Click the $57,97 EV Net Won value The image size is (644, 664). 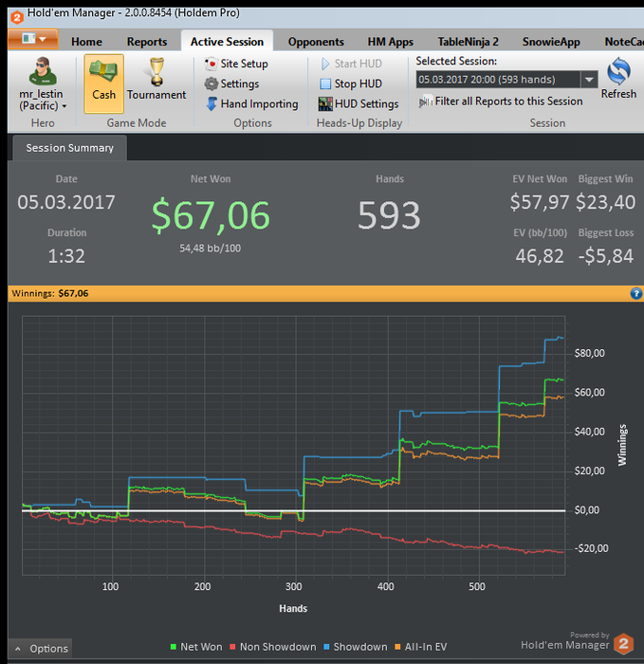click(540, 202)
